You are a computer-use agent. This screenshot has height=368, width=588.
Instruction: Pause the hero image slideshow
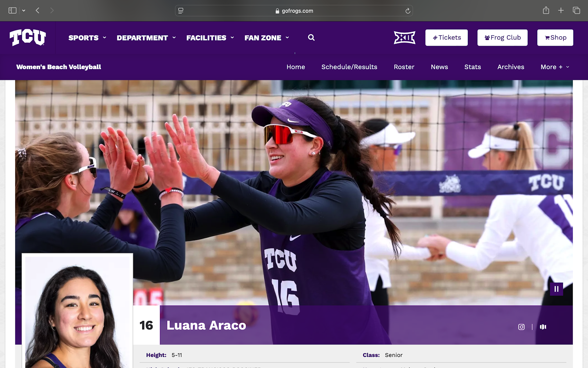coord(556,289)
